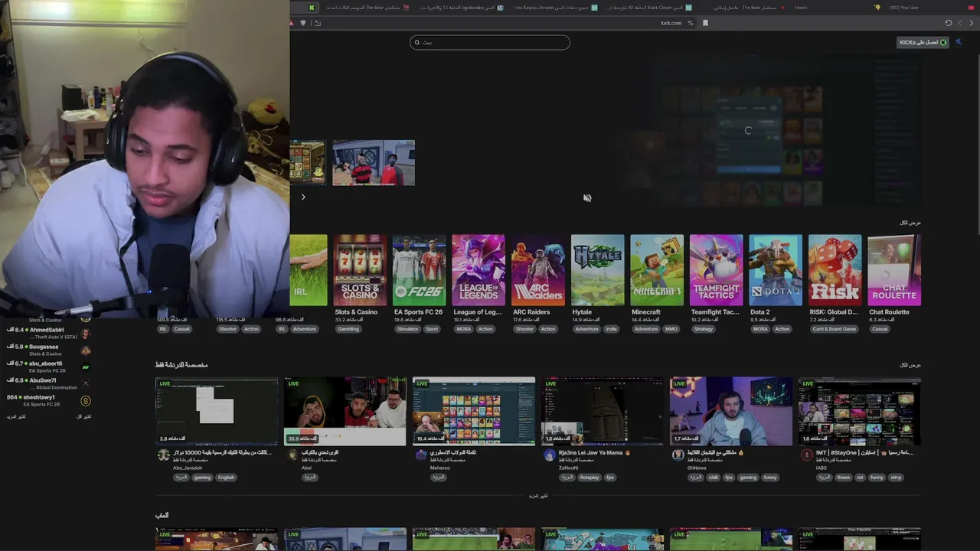Click the fivem tag under IABS
Screen dimensions: 980x551
tap(844, 478)
